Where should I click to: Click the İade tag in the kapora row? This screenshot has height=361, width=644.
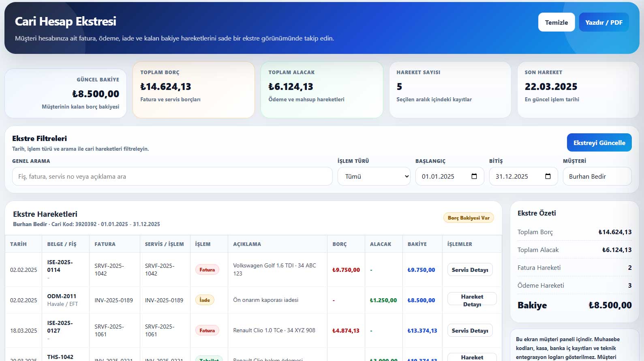[x=205, y=300]
